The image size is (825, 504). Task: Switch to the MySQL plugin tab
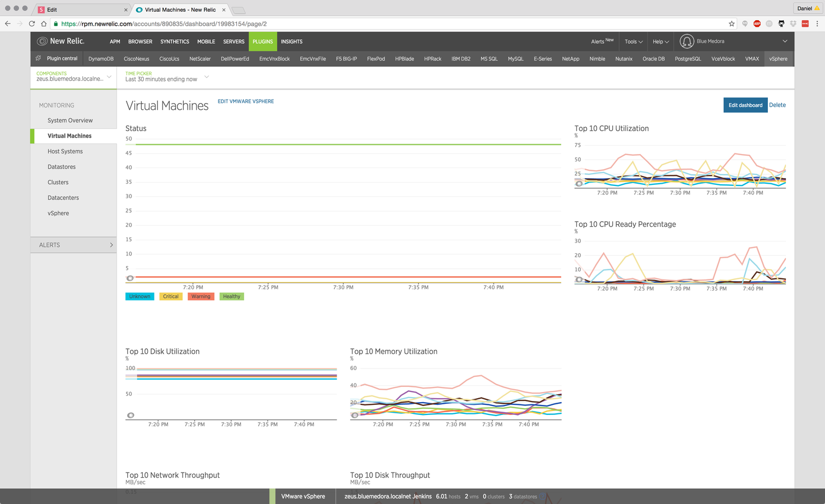(x=516, y=59)
